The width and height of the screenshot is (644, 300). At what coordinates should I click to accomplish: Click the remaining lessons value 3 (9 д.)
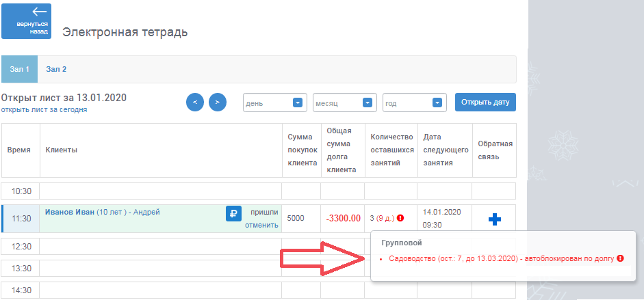(x=383, y=219)
